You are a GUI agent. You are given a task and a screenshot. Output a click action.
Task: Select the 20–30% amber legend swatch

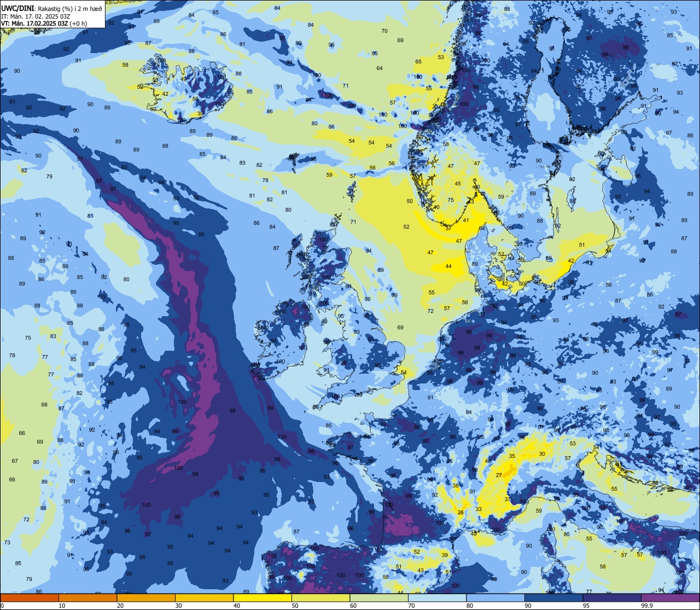coord(146,597)
